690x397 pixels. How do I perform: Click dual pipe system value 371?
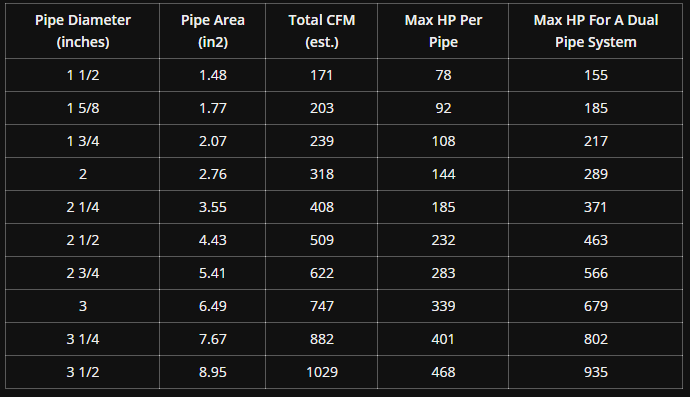pyautogui.click(x=596, y=207)
